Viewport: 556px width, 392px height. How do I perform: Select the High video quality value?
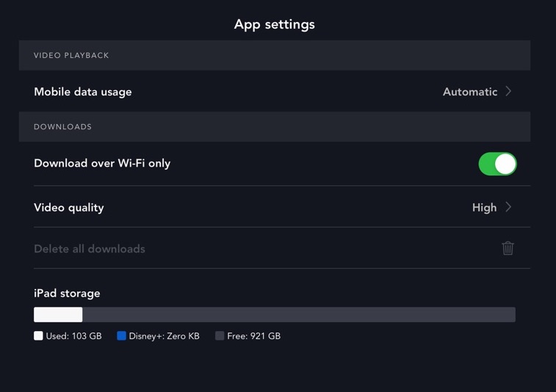484,208
